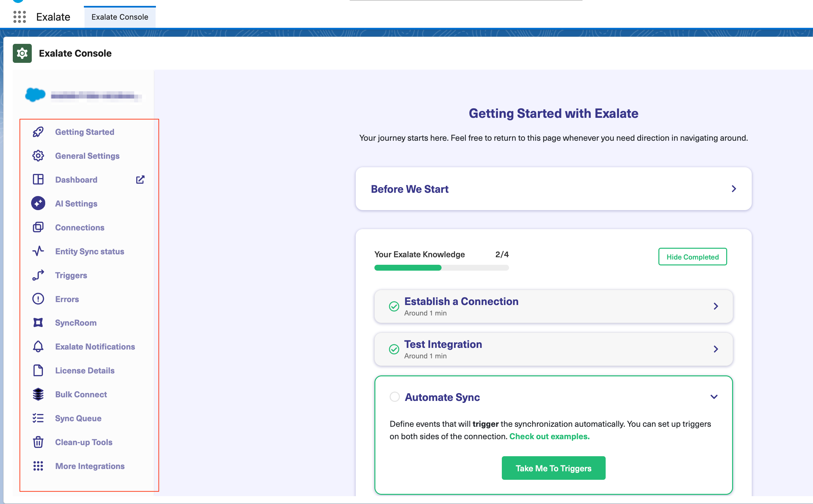Expand the Before We Start section
The height and width of the screenshot is (504, 813).
tap(734, 189)
